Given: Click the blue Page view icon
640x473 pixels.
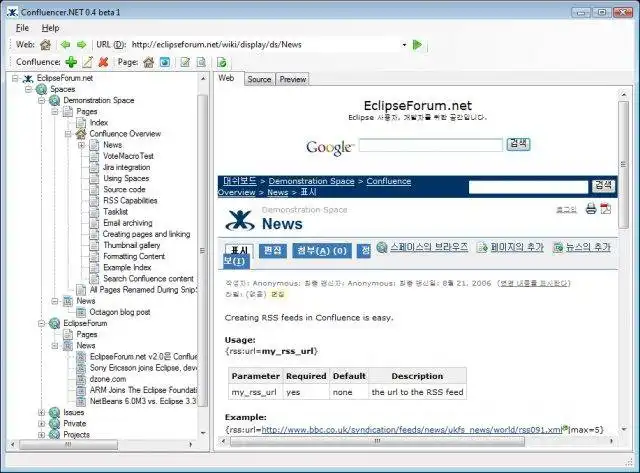Looking at the screenshot, I should click(x=165, y=62).
